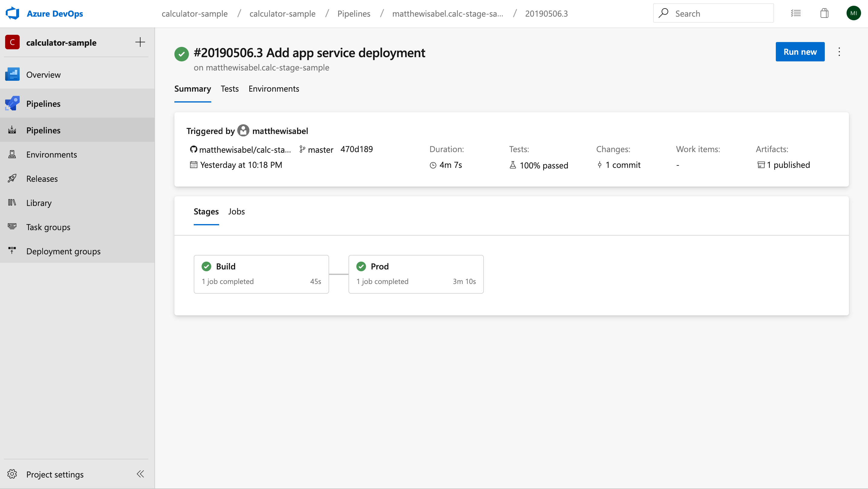The height and width of the screenshot is (489, 868).
Task: Open the Prod stage card
Action: pos(416,274)
